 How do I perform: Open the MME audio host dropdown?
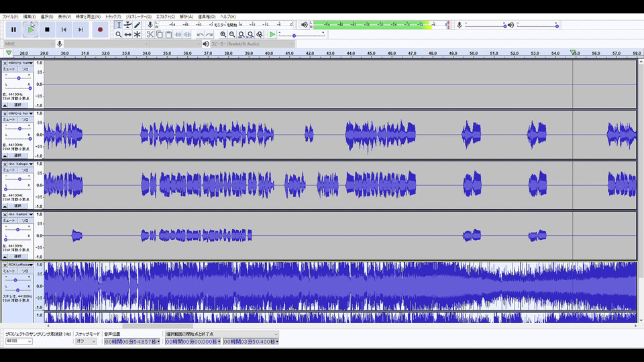click(x=29, y=44)
